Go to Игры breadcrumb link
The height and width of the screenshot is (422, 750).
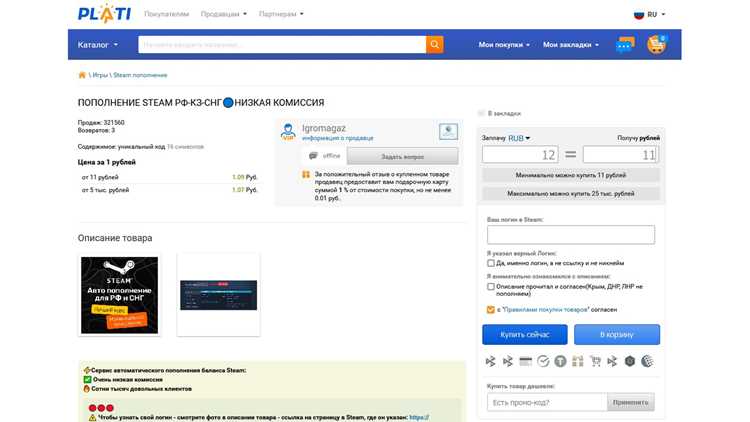coord(100,75)
